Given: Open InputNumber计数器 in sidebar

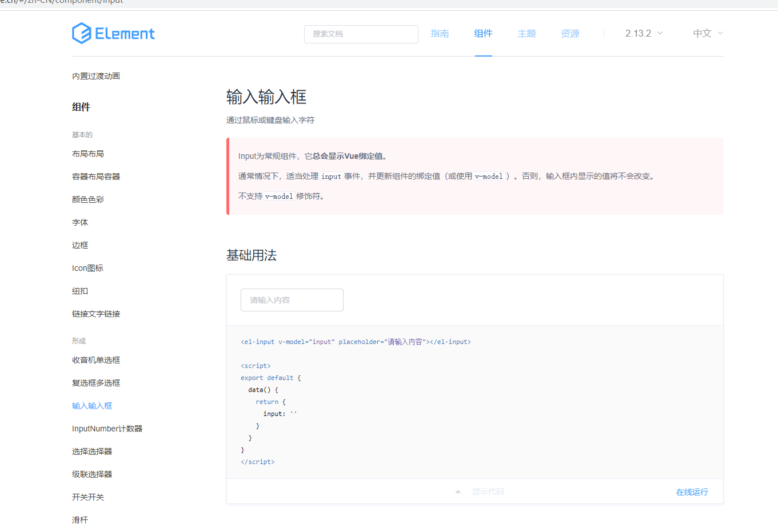Looking at the screenshot, I should point(107,429).
